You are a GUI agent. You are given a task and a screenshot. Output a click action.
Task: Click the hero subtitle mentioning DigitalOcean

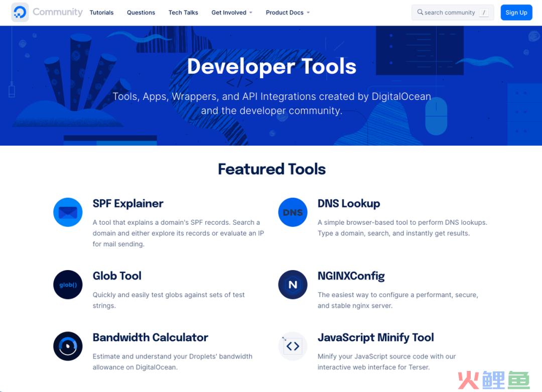[x=272, y=103]
